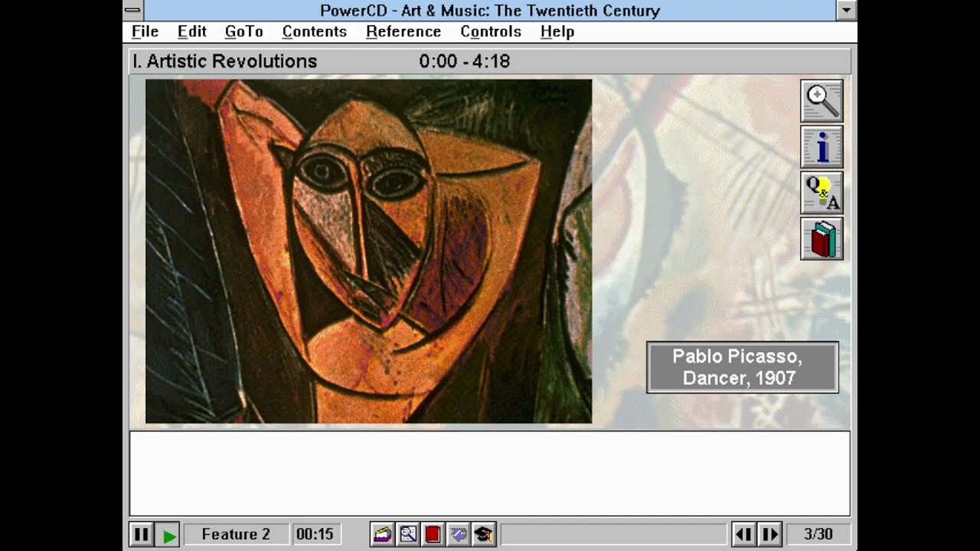Click the document search icon in bottom toolbar
The height and width of the screenshot is (551, 980).
[x=407, y=534]
